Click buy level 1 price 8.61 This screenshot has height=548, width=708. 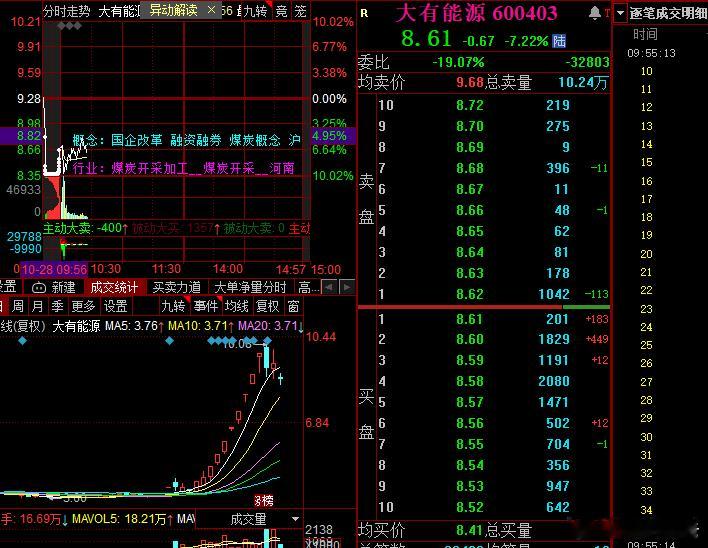tap(470, 319)
